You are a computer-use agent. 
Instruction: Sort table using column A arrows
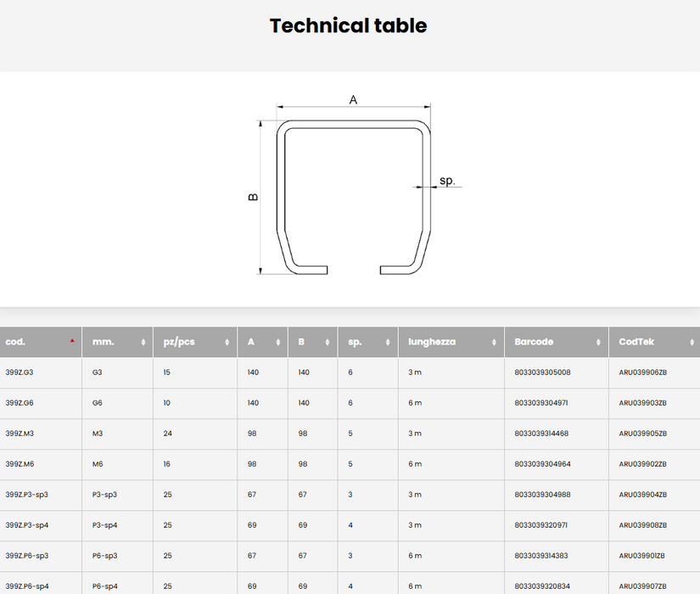point(277,342)
